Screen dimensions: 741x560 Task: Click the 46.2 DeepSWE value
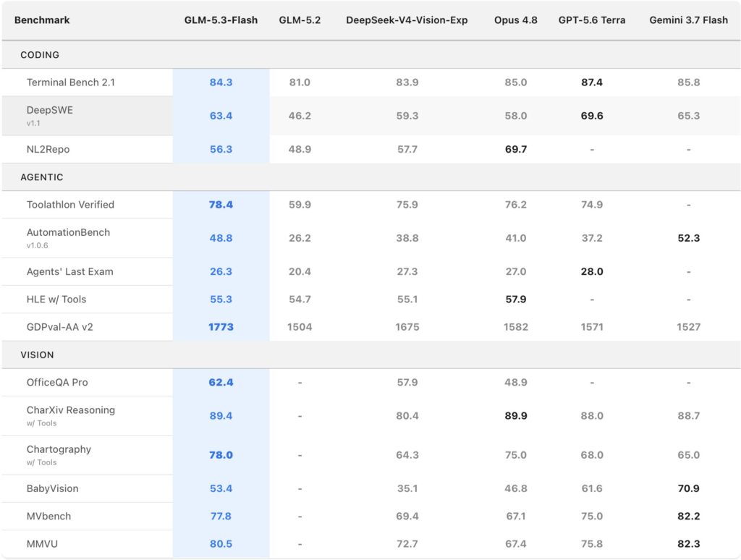pyautogui.click(x=300, y=116)
